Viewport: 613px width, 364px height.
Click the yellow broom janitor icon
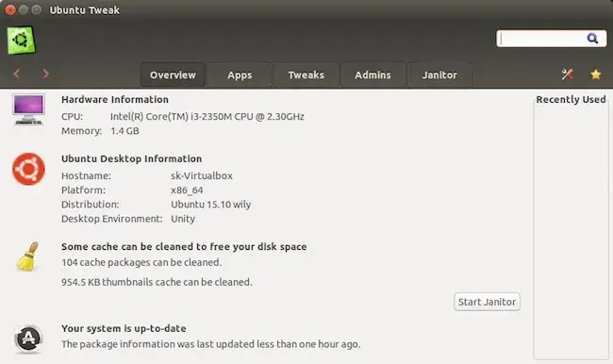28,256
